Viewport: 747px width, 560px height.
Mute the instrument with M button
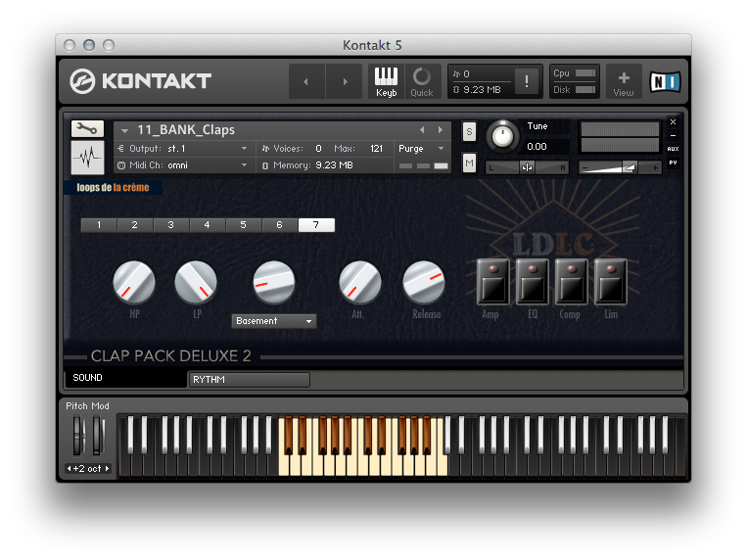tap(469, 163)
